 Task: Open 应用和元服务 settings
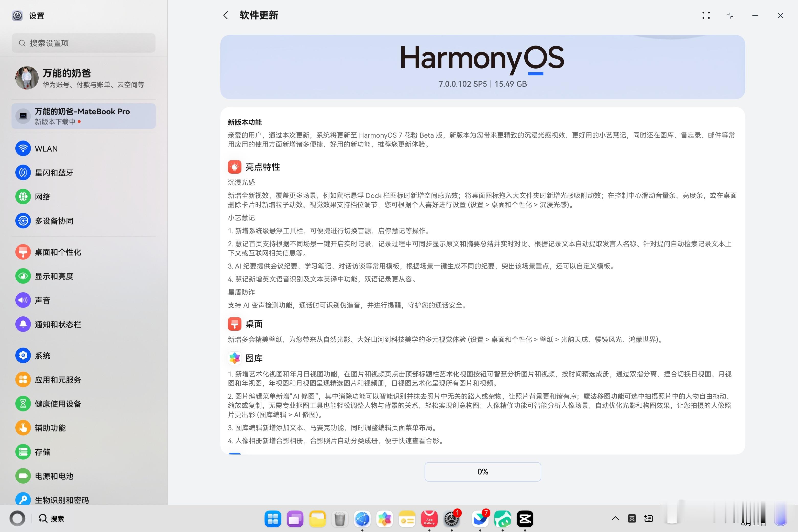coord(83,380)
